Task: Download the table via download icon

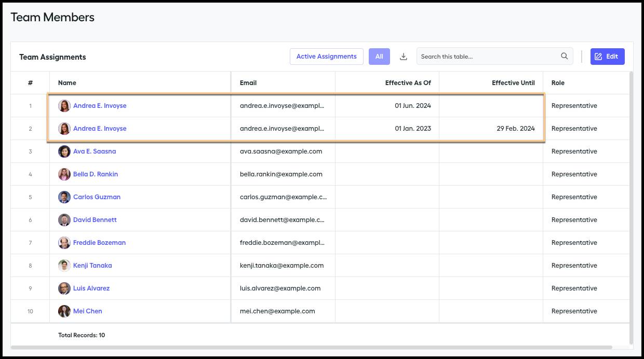Action: tap(404, 57)
